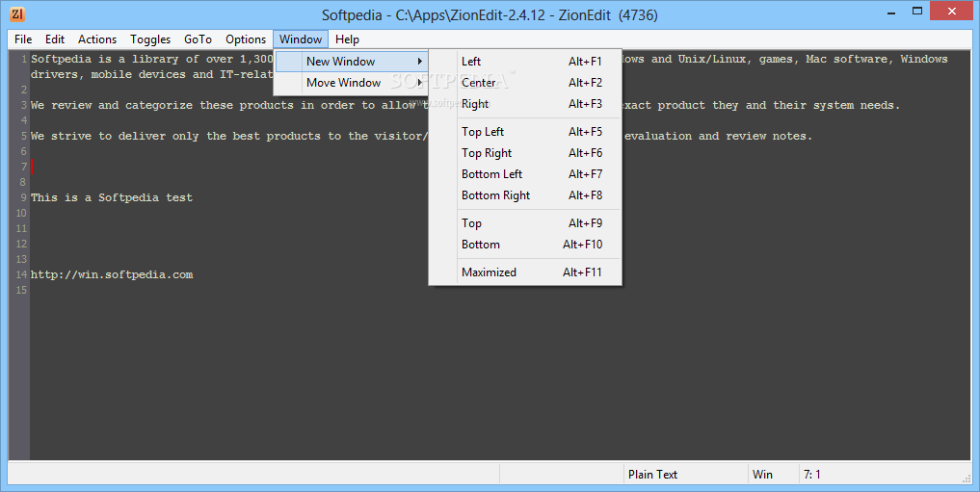Choose Maximized (Alt+F11) option
This screenshot has height=492, width=980.
point(525,272)
